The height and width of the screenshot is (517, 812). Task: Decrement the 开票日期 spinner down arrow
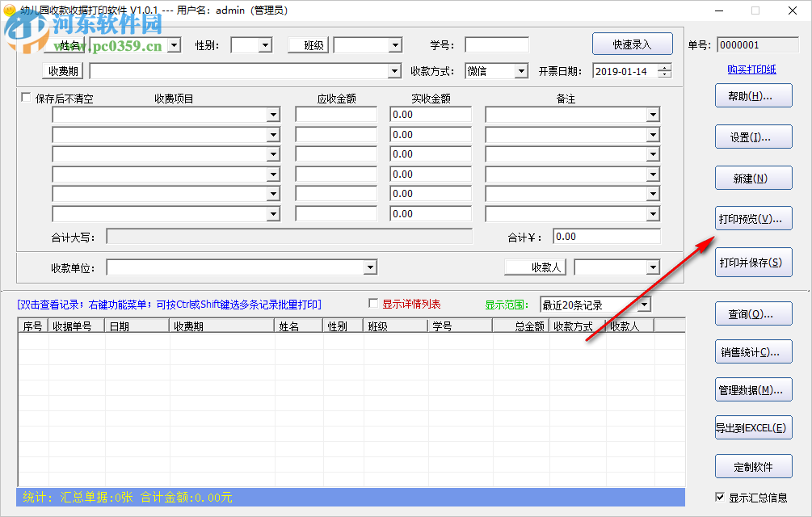click(664, 74)
